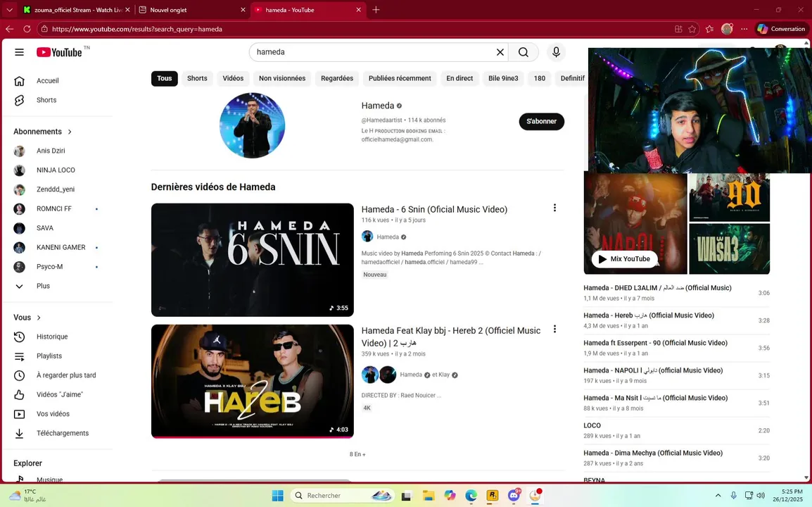This screenshot has width=812, height=507.
Task: Click the magnifier search button
Action: coord(524,52)
